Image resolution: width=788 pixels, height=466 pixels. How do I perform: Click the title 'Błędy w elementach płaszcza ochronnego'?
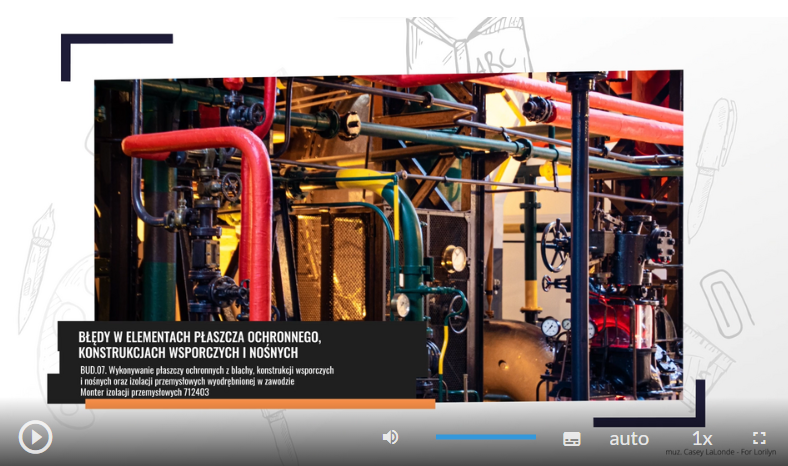tap(198, 344)
